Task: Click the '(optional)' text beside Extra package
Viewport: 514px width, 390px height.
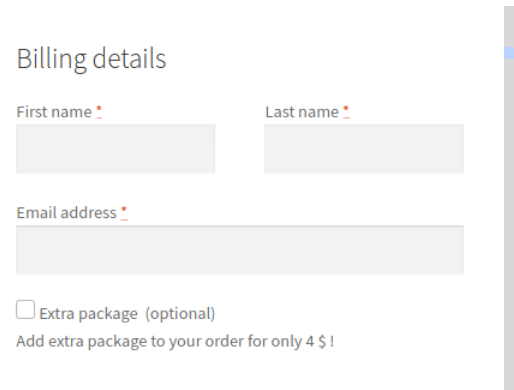Action: (x=180, y=314)
